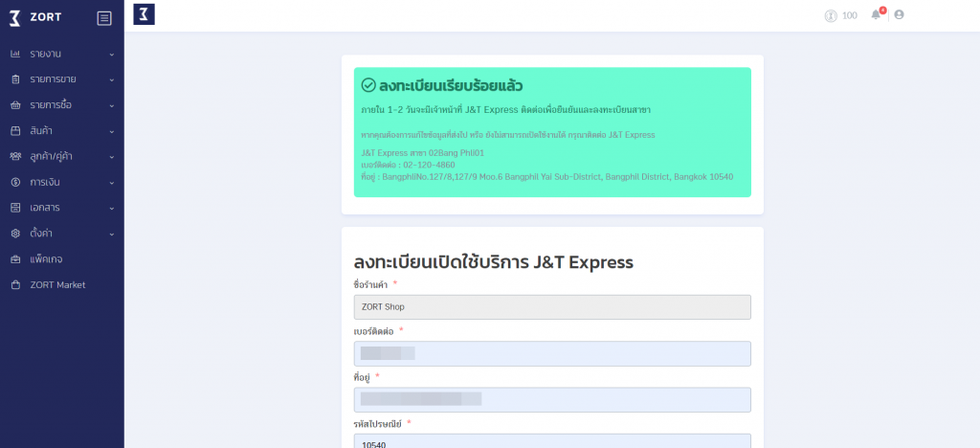Focus the เบอร์ติดต่อ input field
The width and height of the screenshot is (980, 448).
coord(552,353)
